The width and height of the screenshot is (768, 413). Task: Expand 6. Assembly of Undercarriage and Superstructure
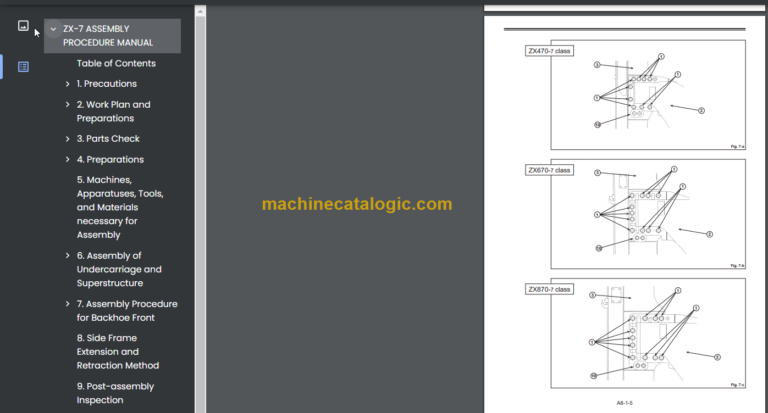point(68,256)
